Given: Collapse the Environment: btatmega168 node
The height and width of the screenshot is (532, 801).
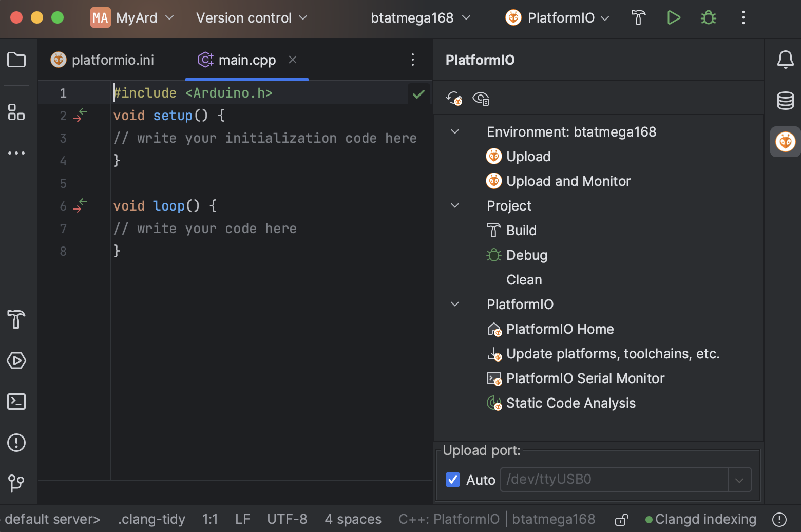Looking at the screenshot, I should point(455,131).
